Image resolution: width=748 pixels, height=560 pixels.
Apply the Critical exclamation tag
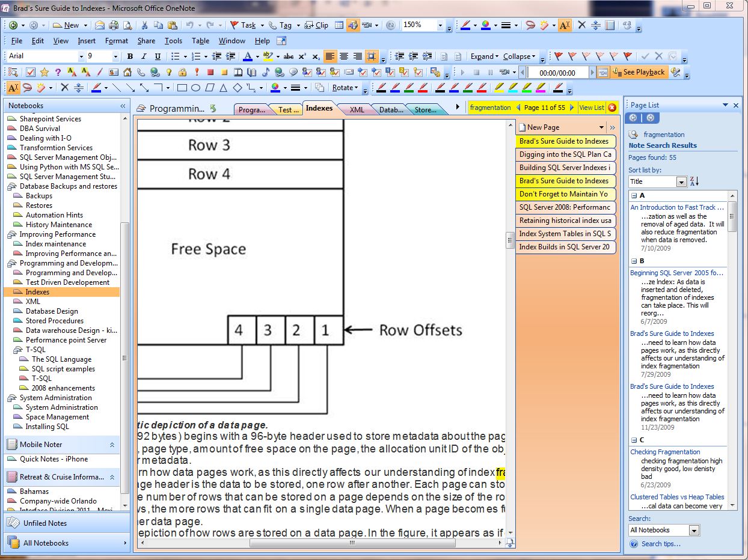197,72
